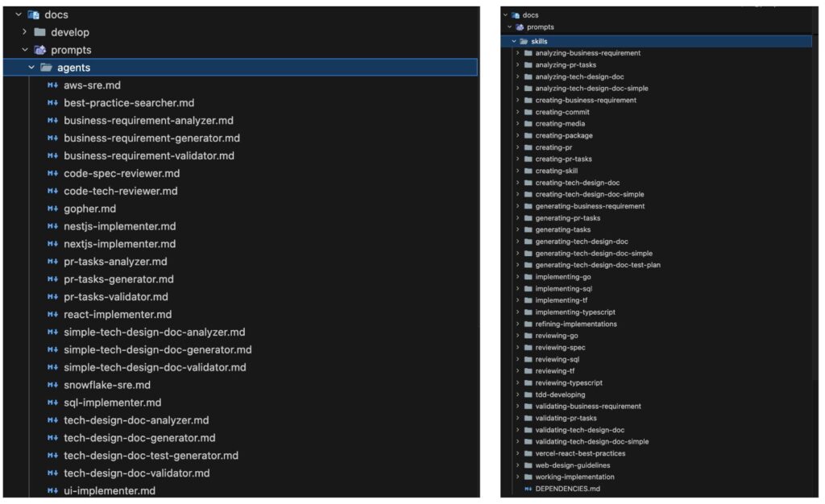Click the folder icon beside web-design-guidelines
This screenshot has height=504, width=825.
528,465
